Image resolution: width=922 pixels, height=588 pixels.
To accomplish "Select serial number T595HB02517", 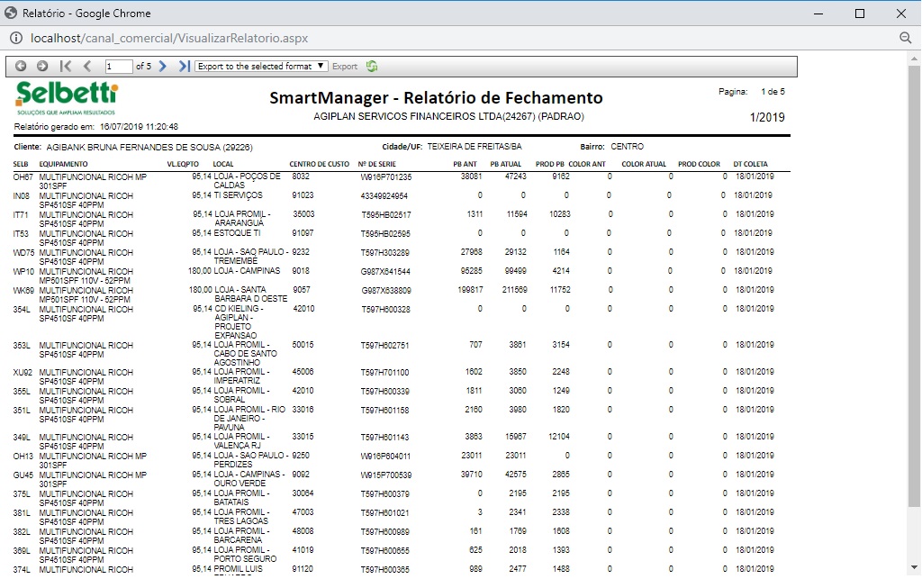I will (386, 214).
